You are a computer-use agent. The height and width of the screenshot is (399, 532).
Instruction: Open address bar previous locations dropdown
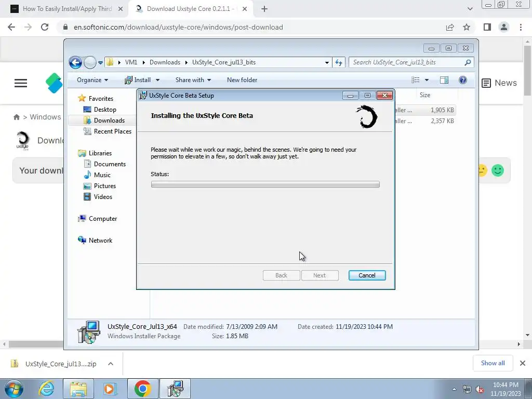[327, 62]
